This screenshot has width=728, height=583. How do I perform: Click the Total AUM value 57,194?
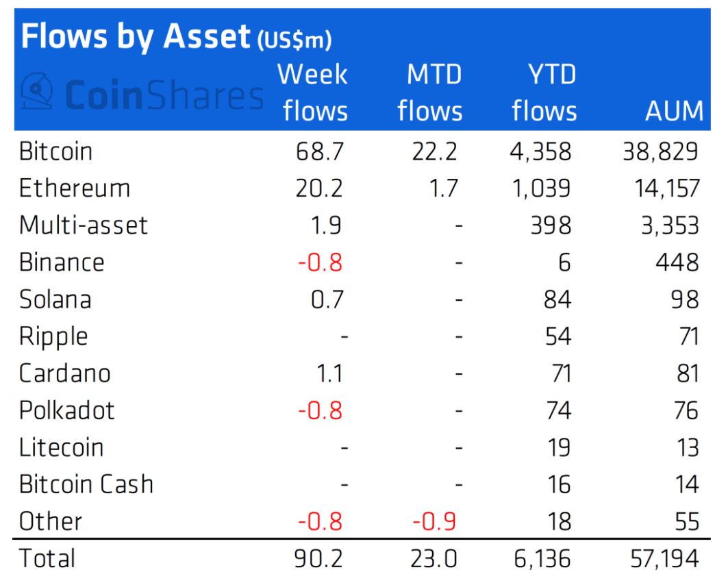(664, 558)
